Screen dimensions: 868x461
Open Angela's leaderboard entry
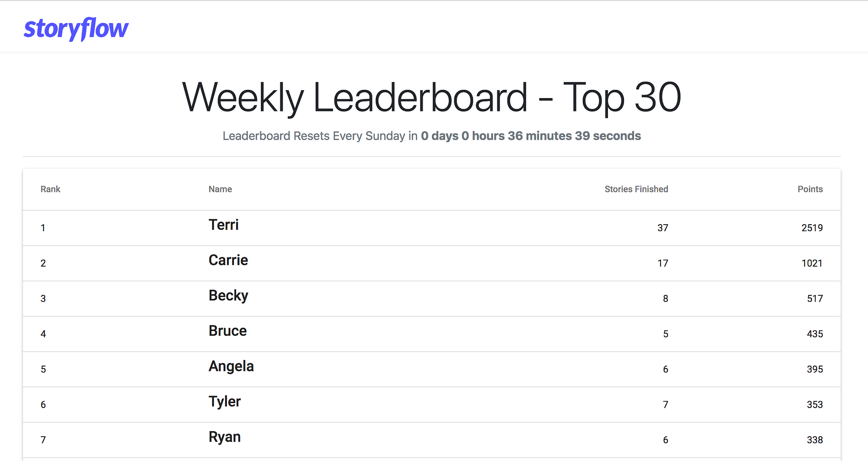pos(231,366)
